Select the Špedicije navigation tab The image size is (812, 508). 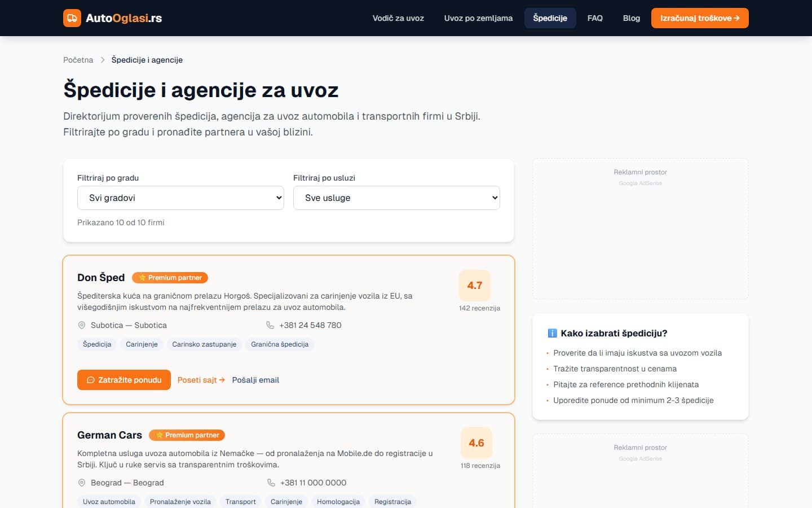[x=550, y=18]
